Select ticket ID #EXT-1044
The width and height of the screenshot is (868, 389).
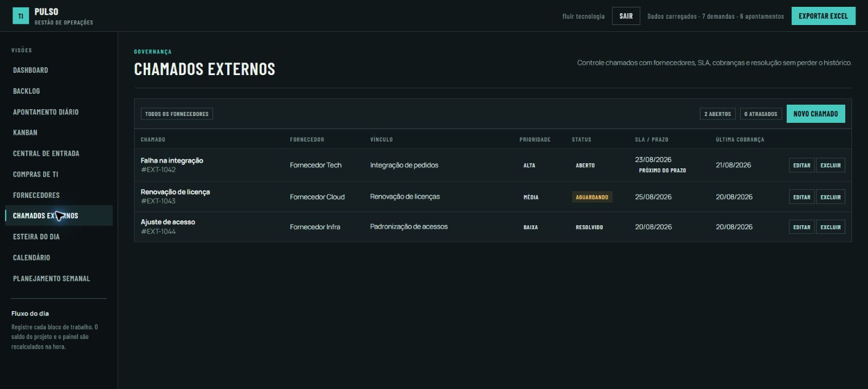tap(158, 231)
